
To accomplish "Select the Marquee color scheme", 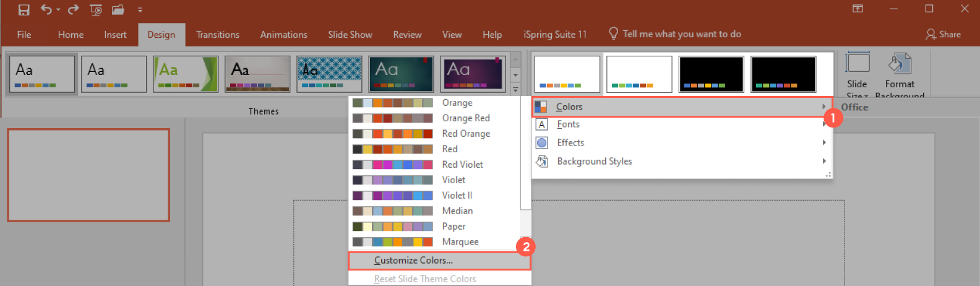I will click(x=435, y=242).
